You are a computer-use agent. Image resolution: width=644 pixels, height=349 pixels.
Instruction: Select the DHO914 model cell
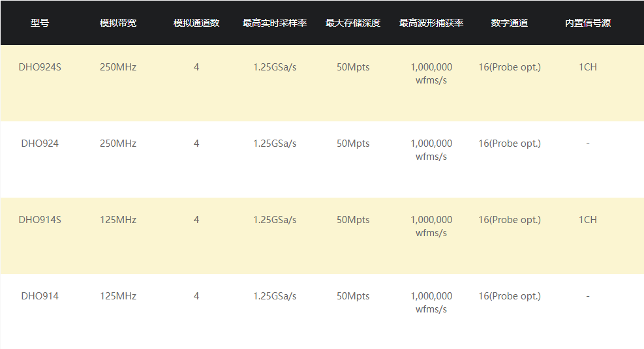coord(40,296)
